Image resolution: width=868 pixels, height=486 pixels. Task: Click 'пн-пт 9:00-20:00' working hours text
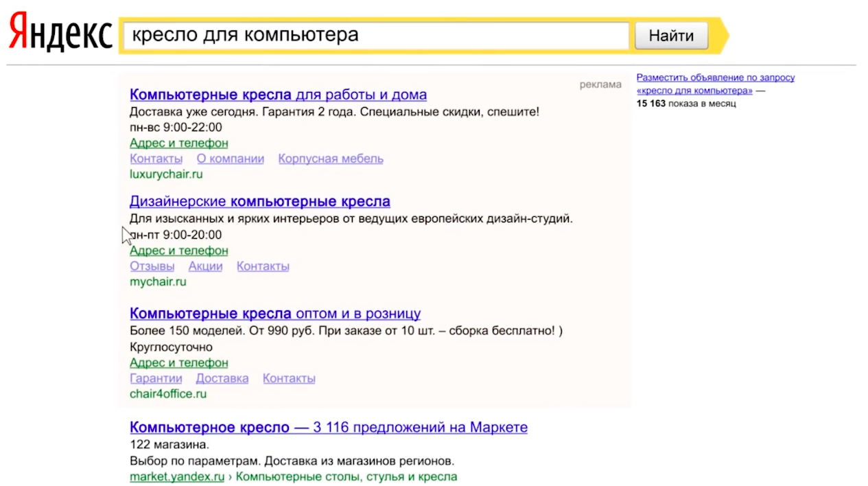[x=176, y=235]
